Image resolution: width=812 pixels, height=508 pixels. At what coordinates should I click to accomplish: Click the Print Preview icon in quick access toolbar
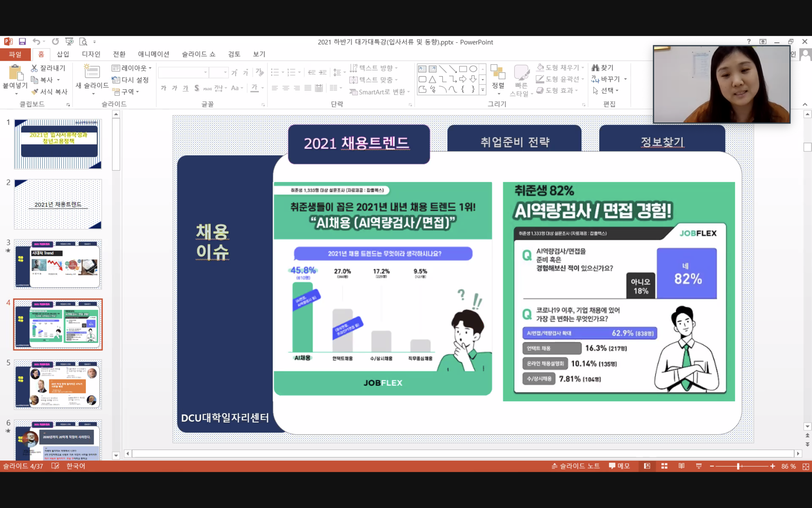(83, 42)
